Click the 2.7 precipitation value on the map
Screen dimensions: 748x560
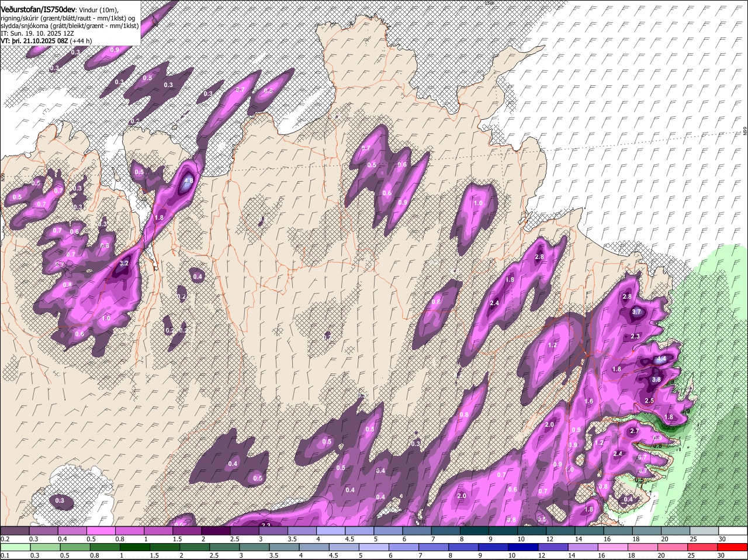point(635,431)
